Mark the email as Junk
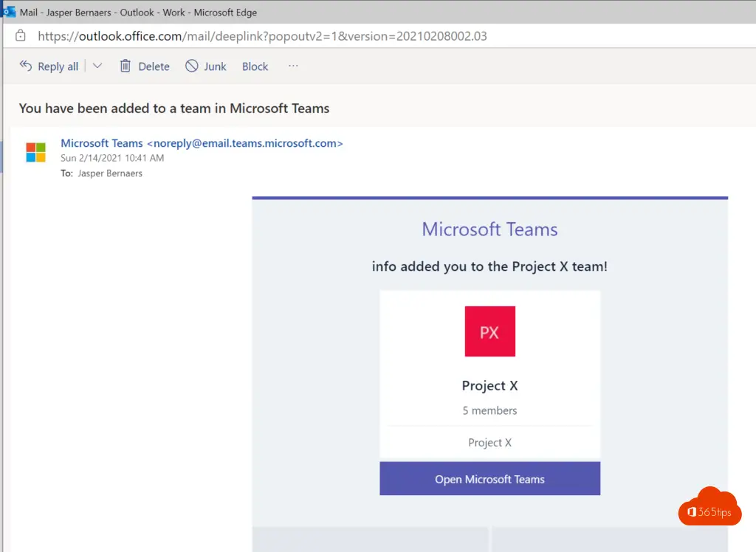Screen dimensions: 756x552 click(205, 66)
